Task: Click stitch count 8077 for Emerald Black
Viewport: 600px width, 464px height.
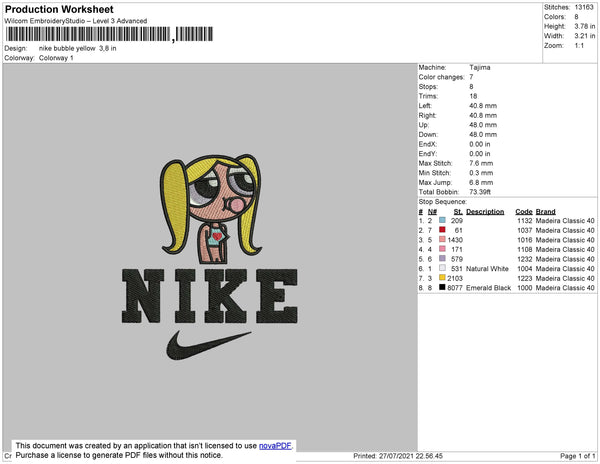Action: click(455, 288)
